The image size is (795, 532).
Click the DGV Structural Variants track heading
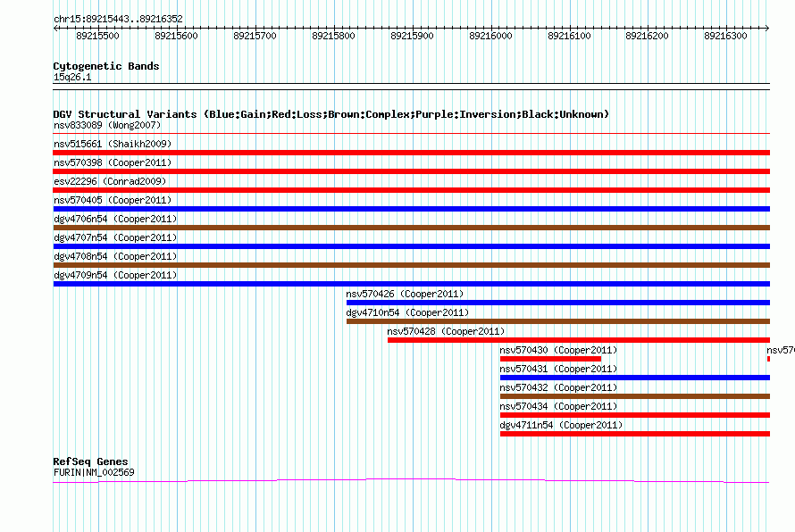(331, 114)
